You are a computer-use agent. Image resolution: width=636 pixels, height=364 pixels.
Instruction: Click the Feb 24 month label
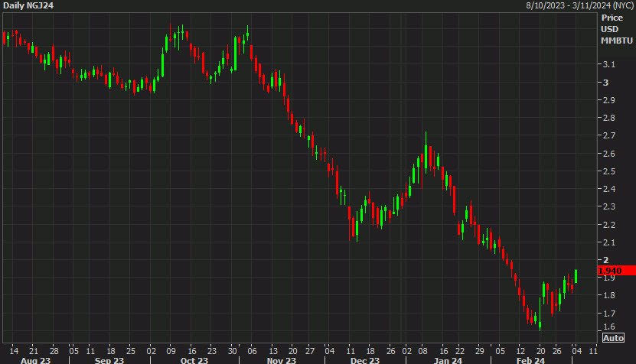coord(530,360)
